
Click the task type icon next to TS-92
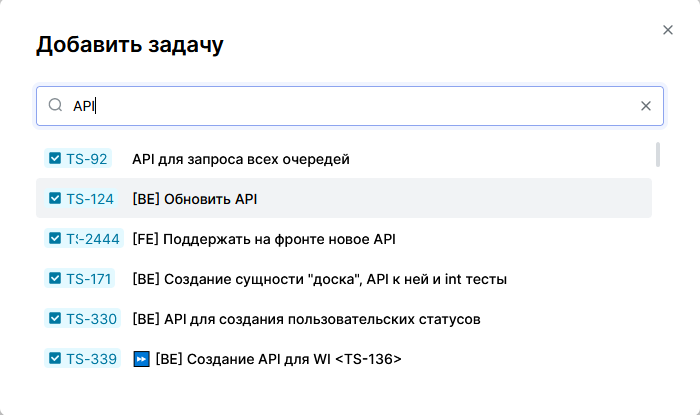pos(55,158)
